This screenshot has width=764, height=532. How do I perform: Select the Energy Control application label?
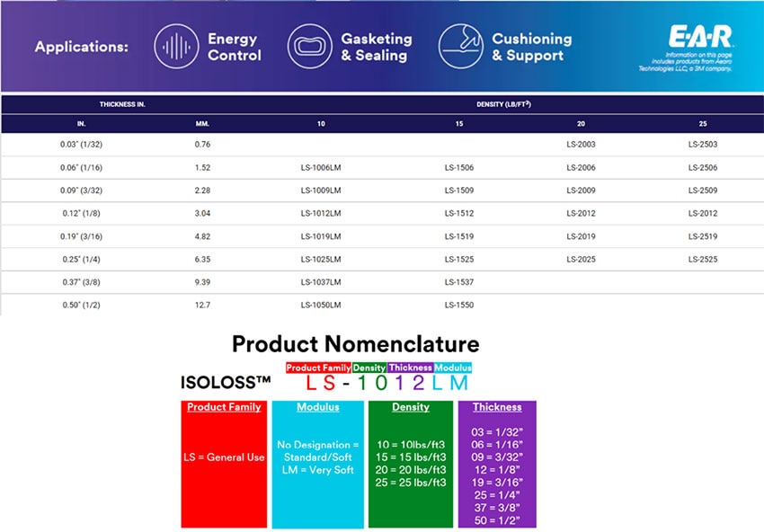pyautogui.click(x=234, y=47)
